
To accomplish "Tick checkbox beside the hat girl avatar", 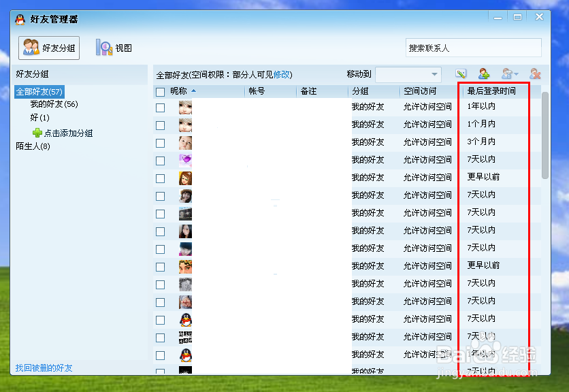I will (160, 197).
